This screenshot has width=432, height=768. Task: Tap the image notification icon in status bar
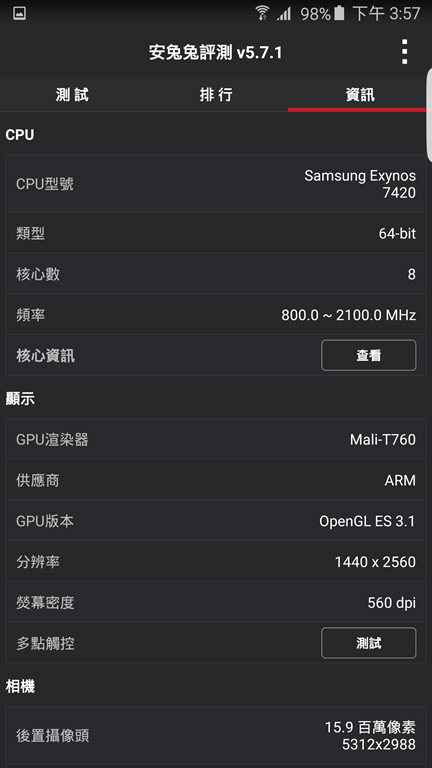tap(20, 13)
